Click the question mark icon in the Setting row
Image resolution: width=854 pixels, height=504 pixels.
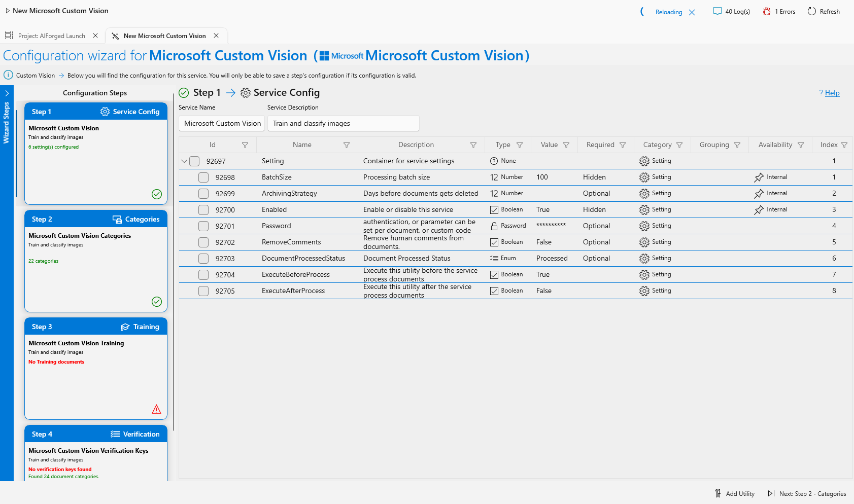point(494,161)
